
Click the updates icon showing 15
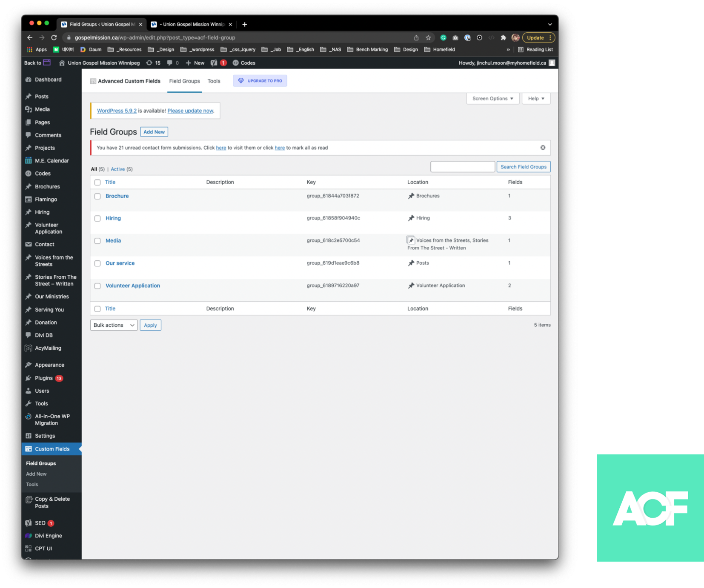[153, 63]
